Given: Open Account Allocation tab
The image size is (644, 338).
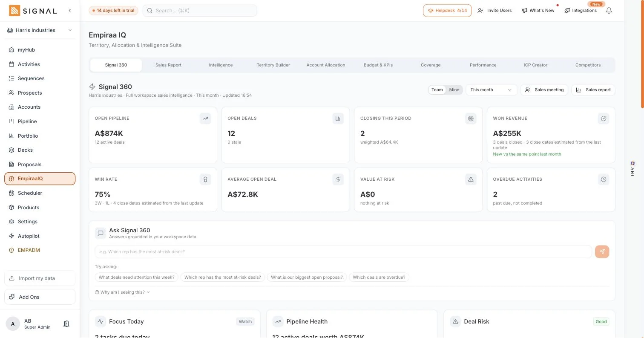Looking at the screenshot, I should 326,65.
